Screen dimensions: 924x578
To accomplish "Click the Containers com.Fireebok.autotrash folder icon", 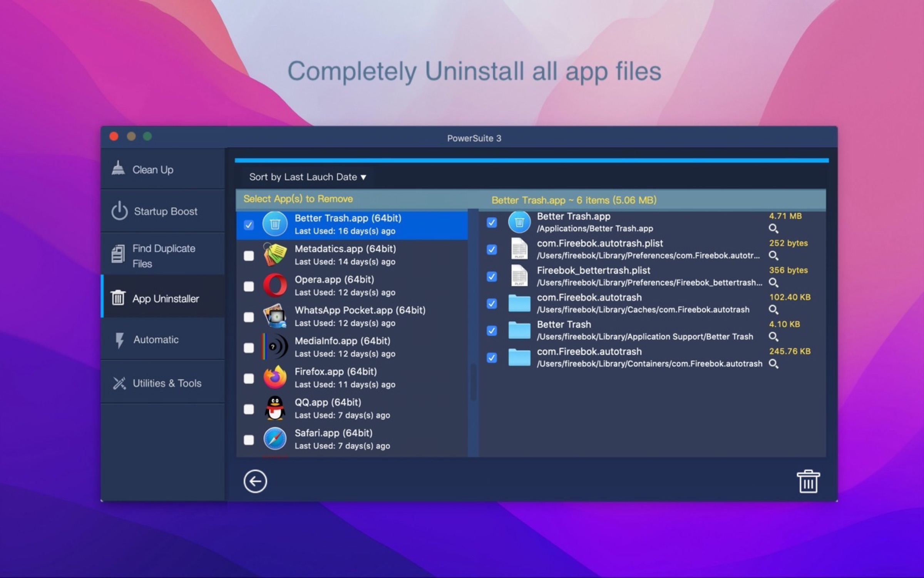I will (x=519, y=357).
